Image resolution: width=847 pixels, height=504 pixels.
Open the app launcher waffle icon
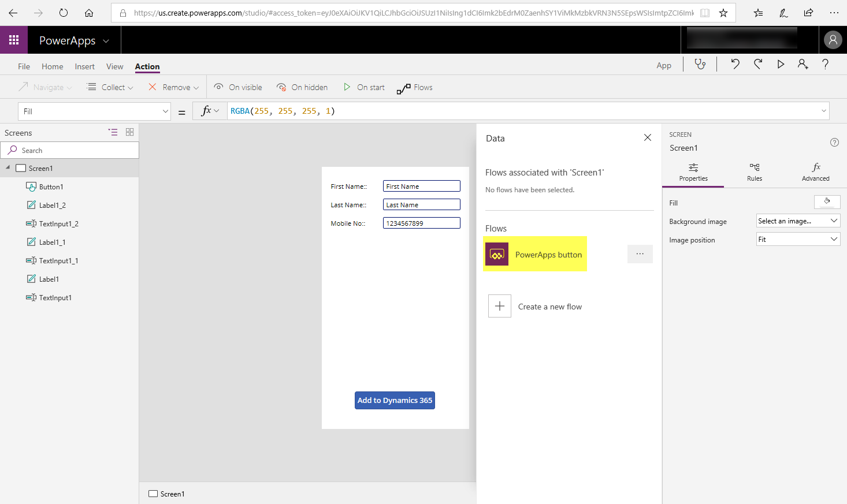click(14, 40)
